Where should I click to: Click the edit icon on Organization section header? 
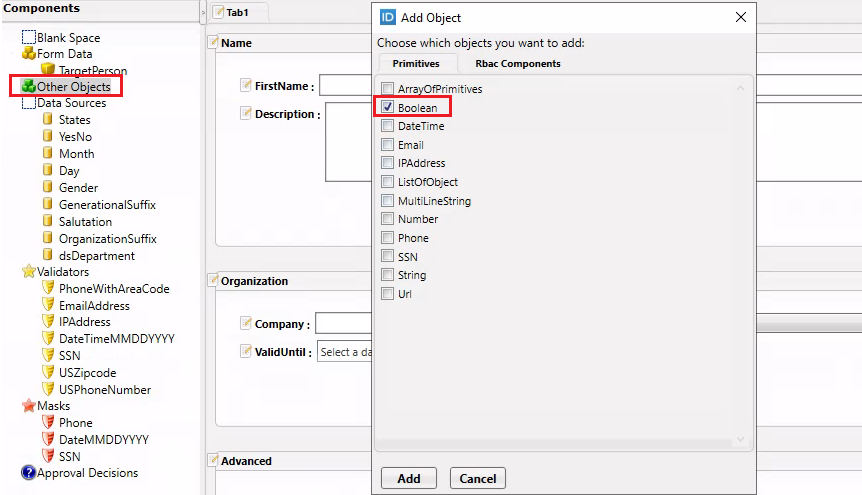tap(213, 280)
